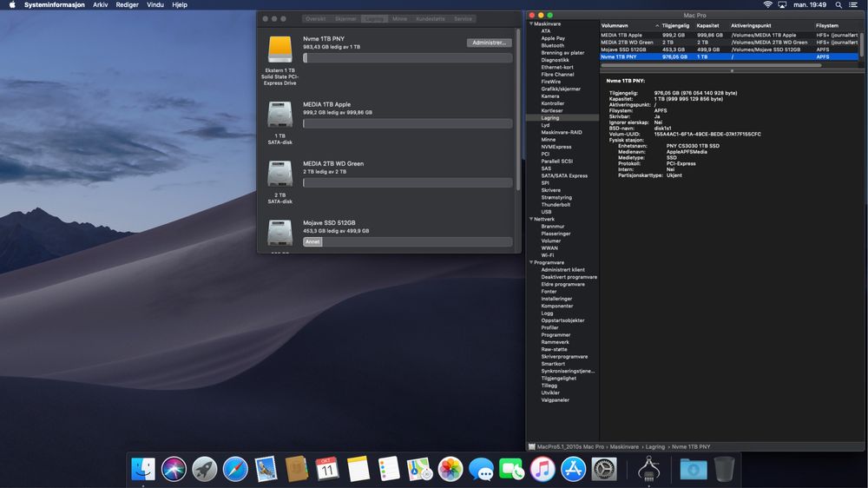Viewport: 868px width, 488px height.
Task: Click the MEDIA 2TB WD Green usage bar
Action: point(407,183)
